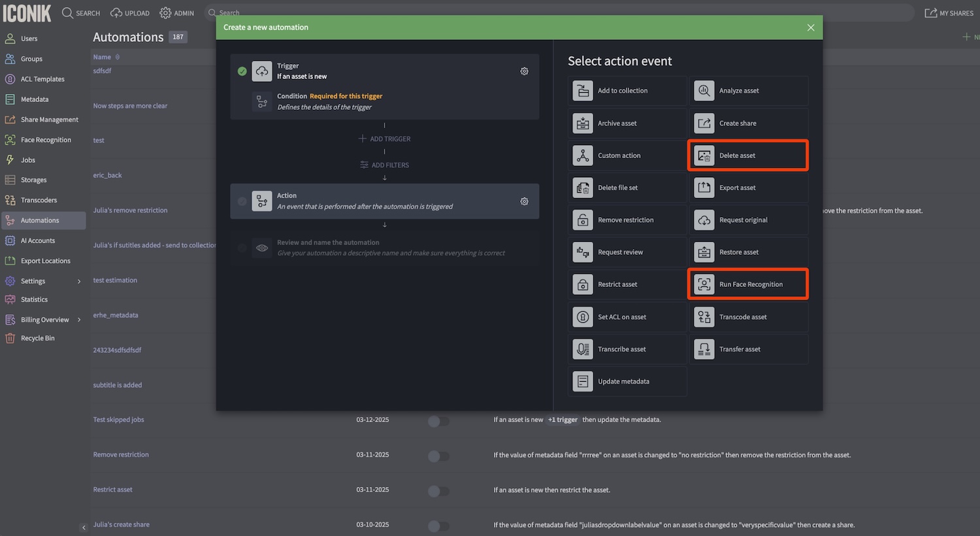Viewport: 980px width, 536px height.
Task: Open the trigger settings gear
Action: (524, 71)
